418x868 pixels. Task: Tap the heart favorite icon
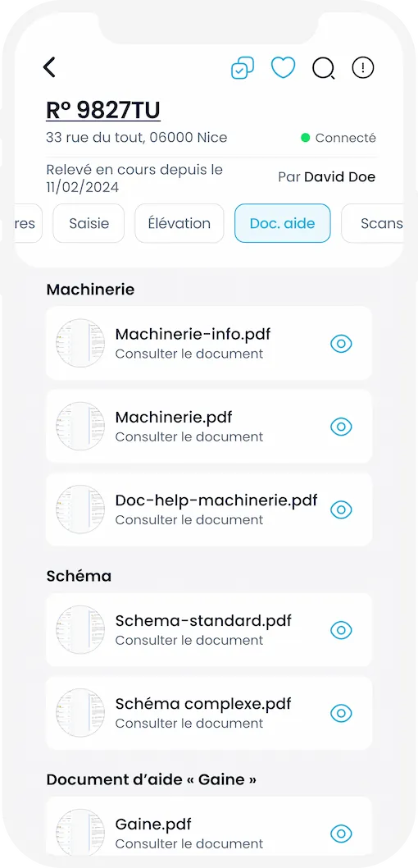(x=283, y=68)
